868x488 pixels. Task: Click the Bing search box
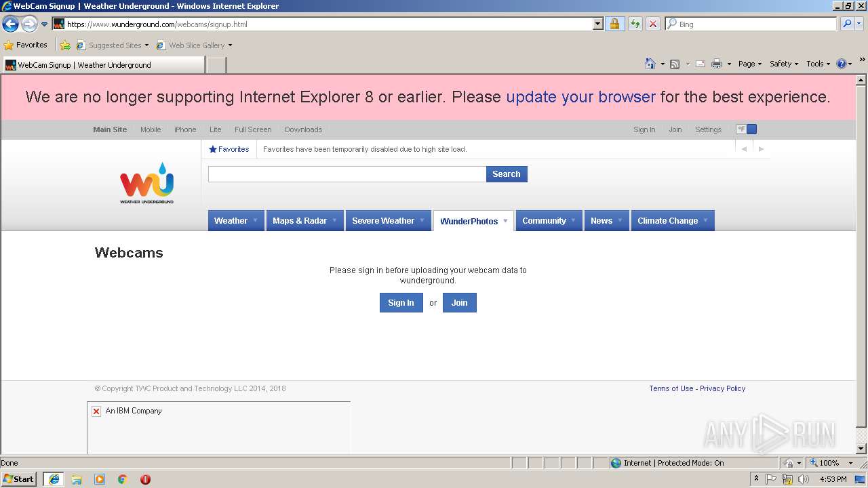751,24
